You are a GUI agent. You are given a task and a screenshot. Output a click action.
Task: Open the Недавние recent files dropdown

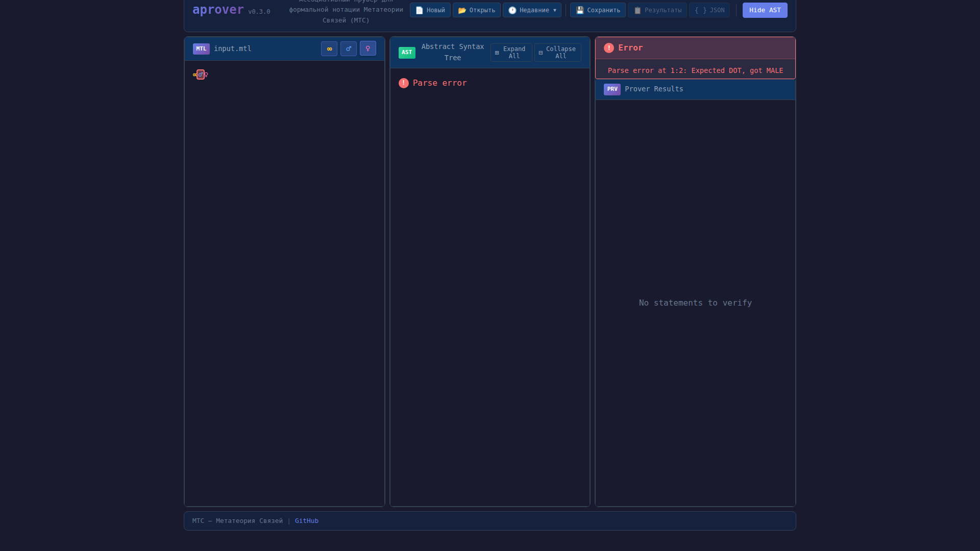pyautogui.click(x=532, y=10)
